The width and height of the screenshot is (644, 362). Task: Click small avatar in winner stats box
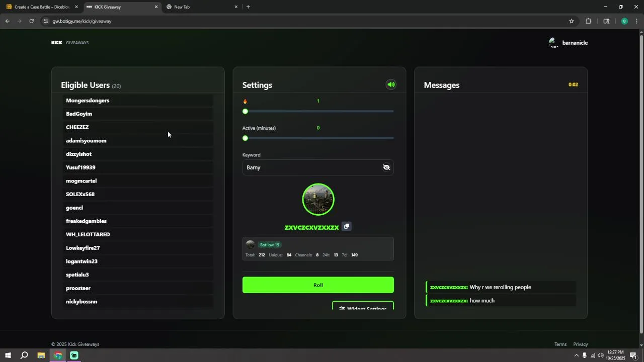250,245
